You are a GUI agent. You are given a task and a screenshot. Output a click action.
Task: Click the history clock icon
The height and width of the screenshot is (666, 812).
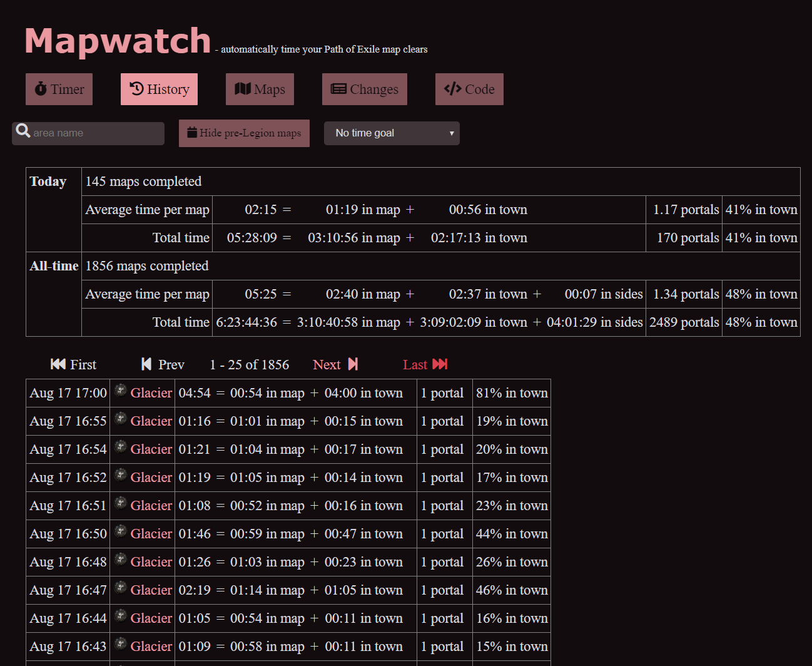pos(136,89)
